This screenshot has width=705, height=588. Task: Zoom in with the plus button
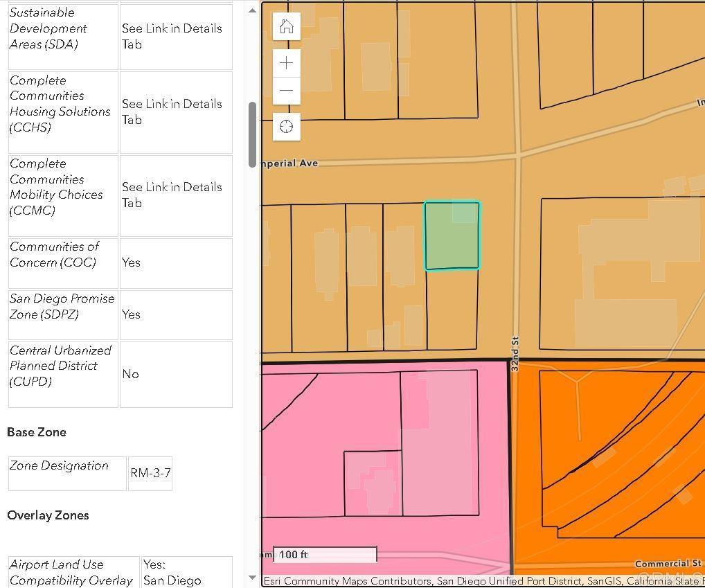[286, 63]
